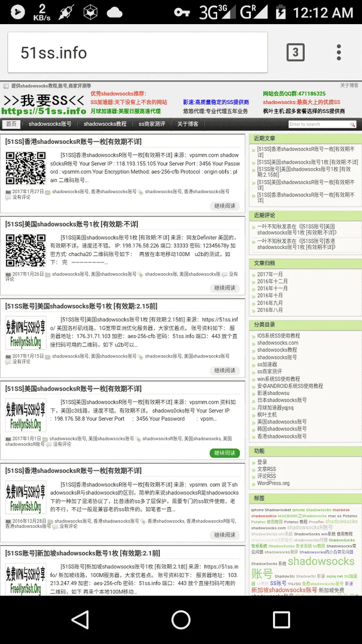Open category IOS系统SS使用教程
Image resolution: width=362 pixels, height=644 pixels.
coord(278,336)
